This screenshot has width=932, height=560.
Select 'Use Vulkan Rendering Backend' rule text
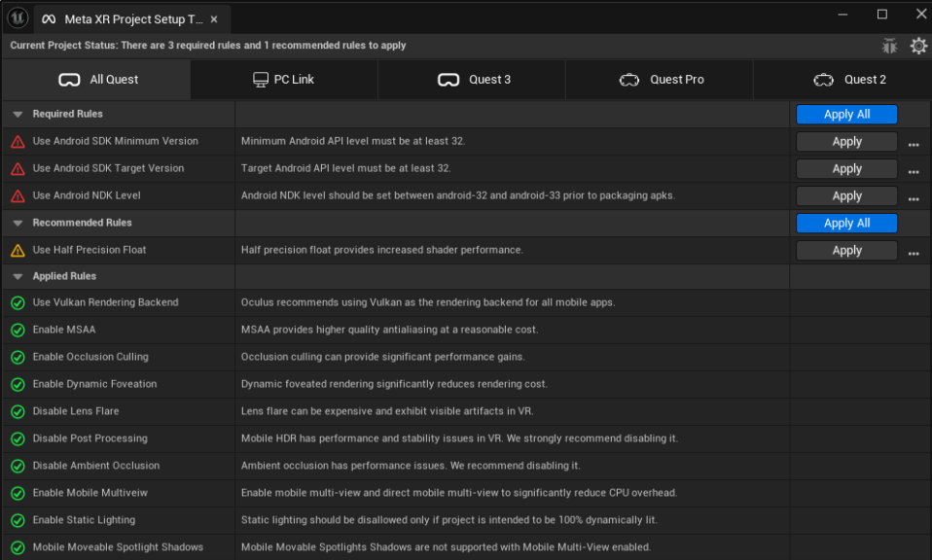105,302
